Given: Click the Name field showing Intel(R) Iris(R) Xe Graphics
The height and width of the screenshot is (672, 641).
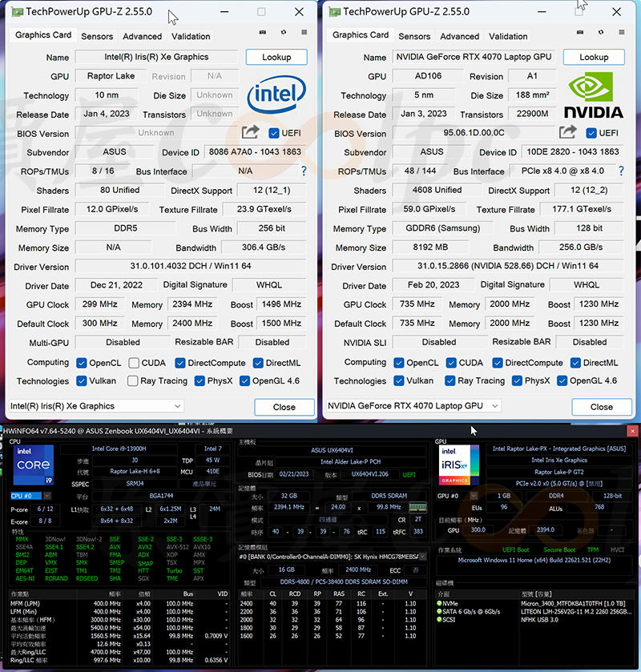Looking at the screenshot, I should coord(156,57).
